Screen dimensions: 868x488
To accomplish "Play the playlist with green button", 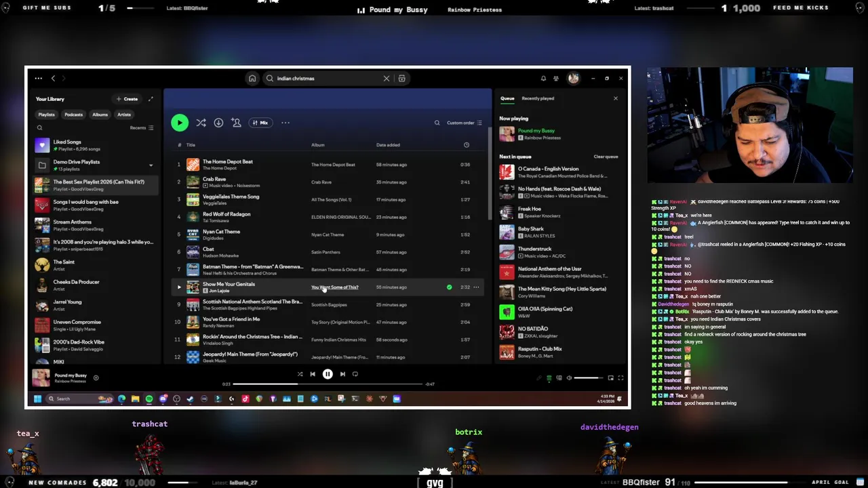I will [x=180, y=123].
